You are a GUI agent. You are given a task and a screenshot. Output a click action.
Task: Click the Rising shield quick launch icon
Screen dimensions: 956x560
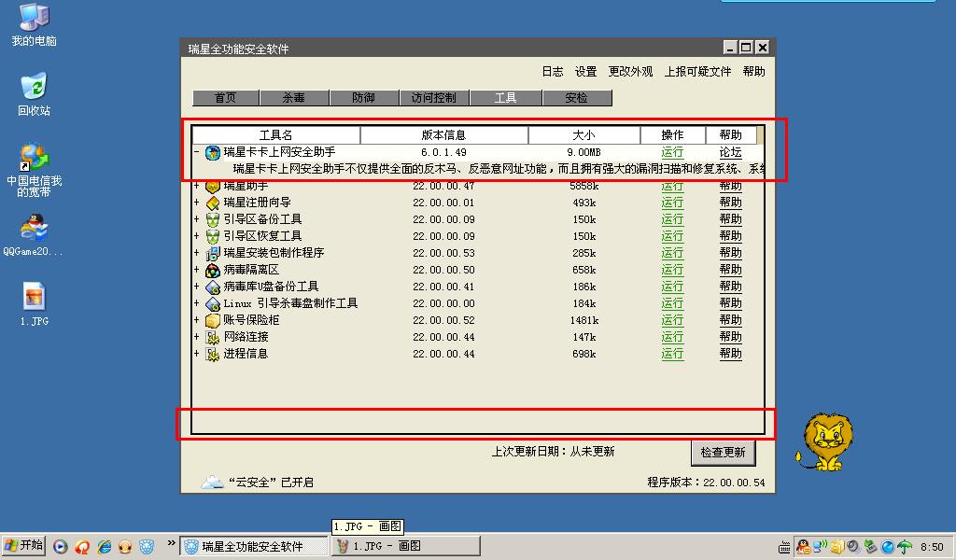tap(147, 547)
